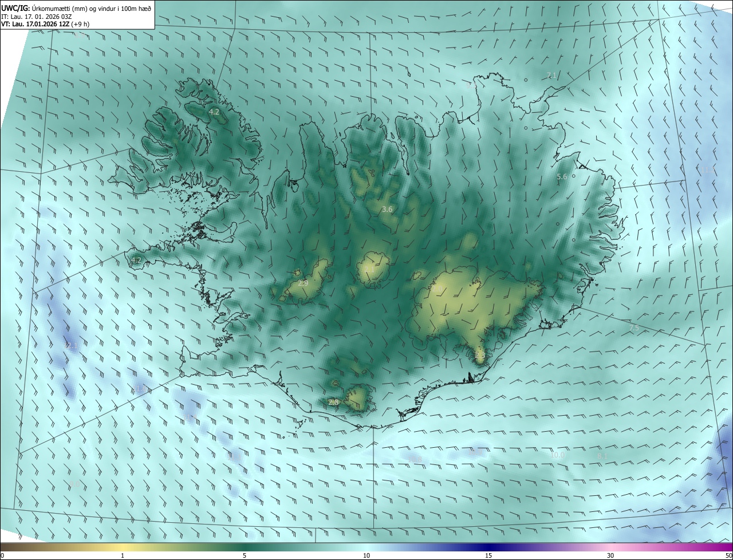
Task: Click the 'UWC/IG: Úrkomumætti (mm)' map title line
Action: click(76, 7)
